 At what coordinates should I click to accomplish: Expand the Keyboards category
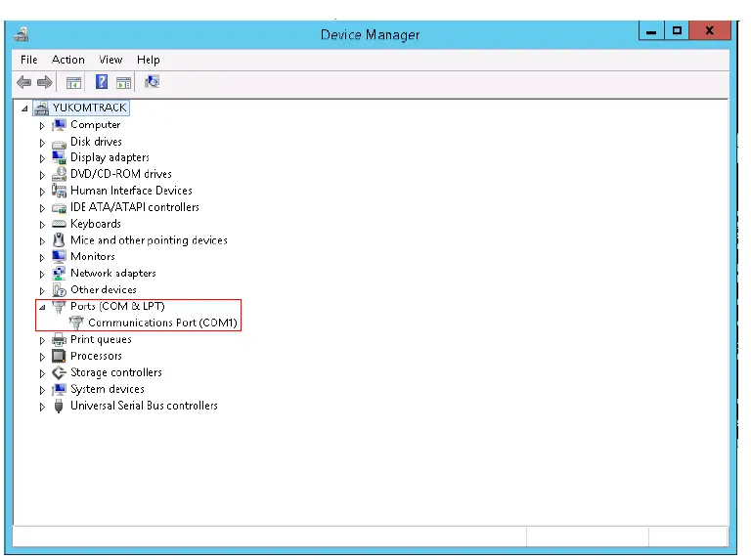point(42,225)
